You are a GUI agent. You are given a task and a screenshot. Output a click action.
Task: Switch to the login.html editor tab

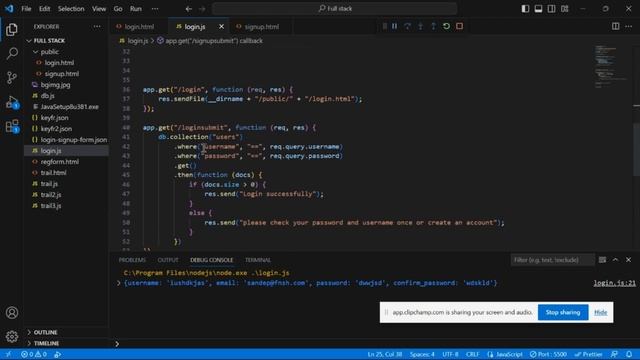(x=139, y=27)
